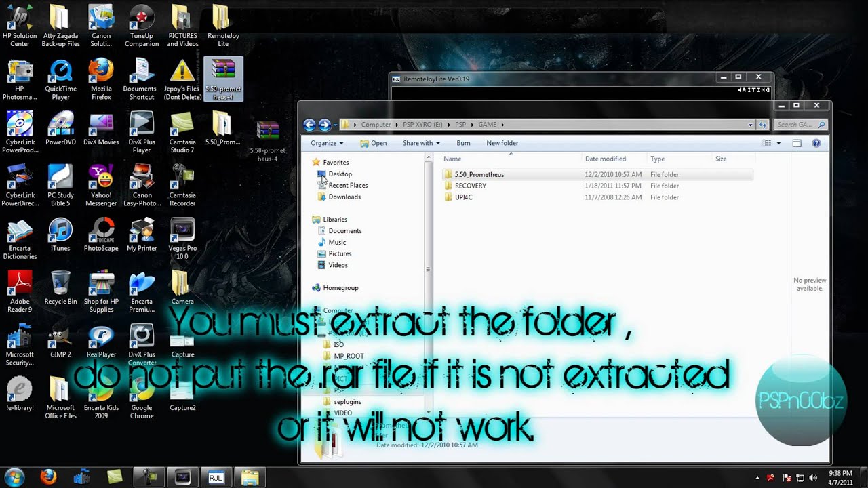
Task: Select the 5.50-prometheus-4 RAR archive icon
Action: click(x=223, y=79)
